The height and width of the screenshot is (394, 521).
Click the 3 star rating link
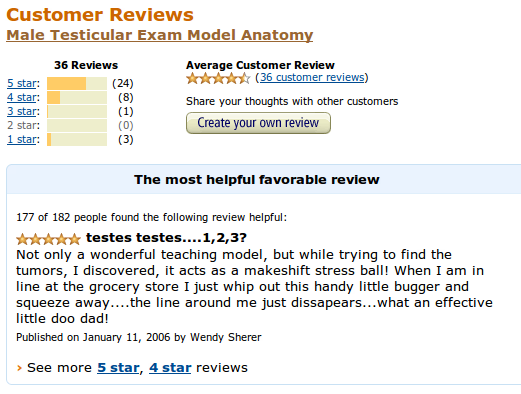(22, 111)
